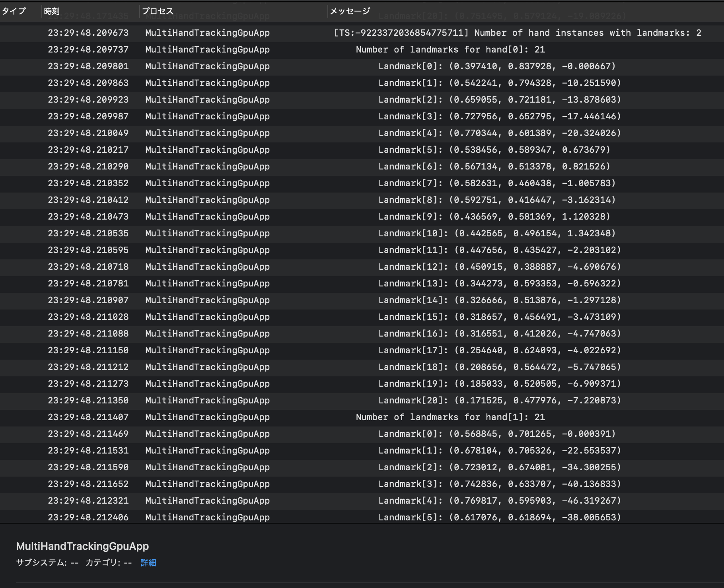The width and height of the screenshot is (724, 588).
Task: Select the Landmark[4] row with z -20.324026
Action: click(499, 133)
